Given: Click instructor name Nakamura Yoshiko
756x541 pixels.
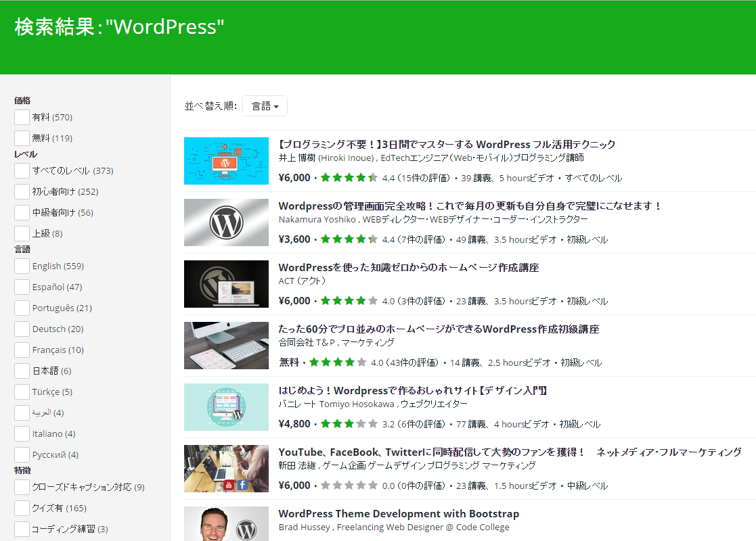Looking at the screenshot, I should pos(317,220).
